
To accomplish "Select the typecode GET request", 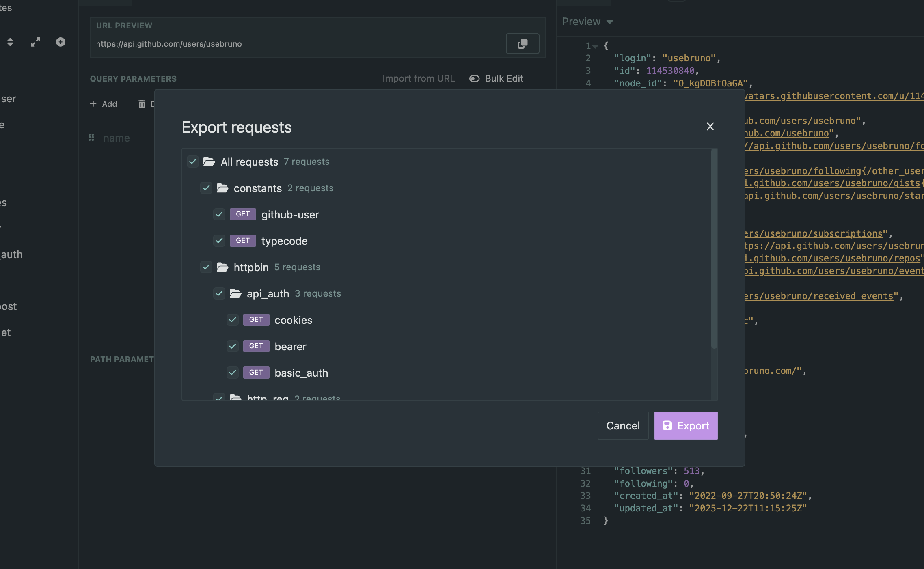I will pyautogui.click(x=284, y=241).
